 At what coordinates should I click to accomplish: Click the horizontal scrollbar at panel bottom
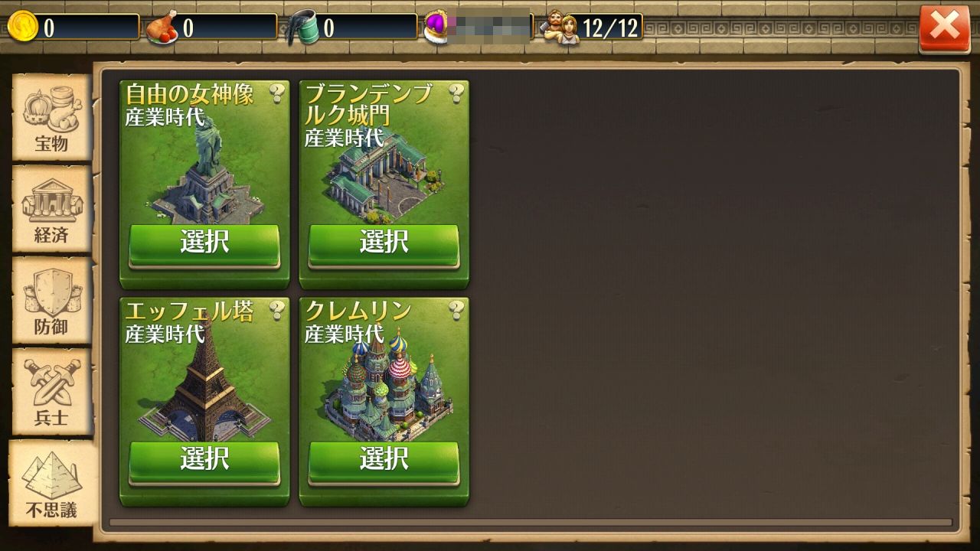531,523
